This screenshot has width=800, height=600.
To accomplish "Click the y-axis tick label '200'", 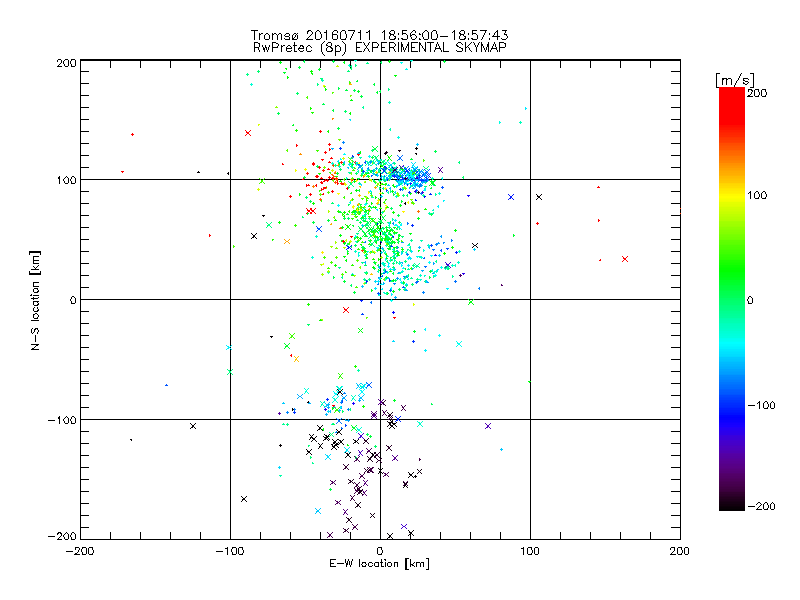I will 66,63.
